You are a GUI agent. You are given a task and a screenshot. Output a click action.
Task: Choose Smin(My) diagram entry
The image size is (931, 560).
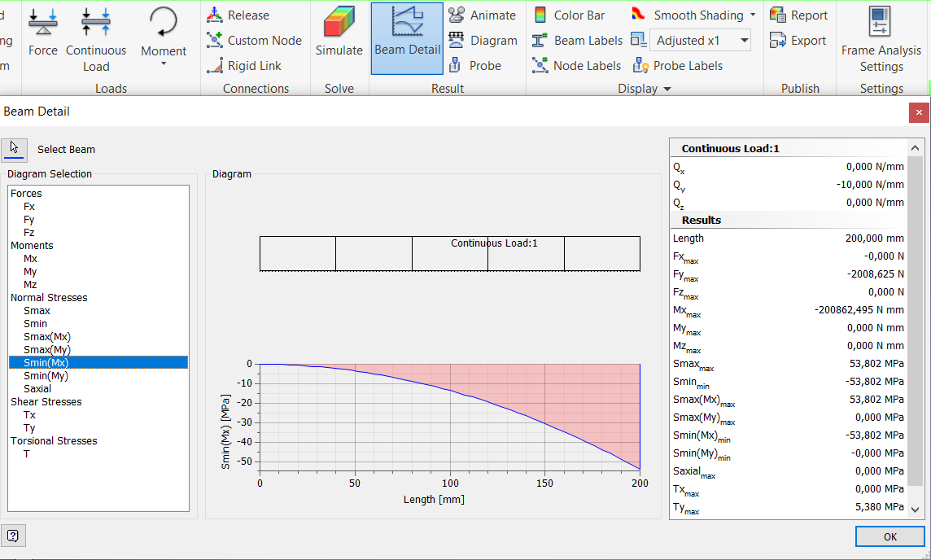46,376
